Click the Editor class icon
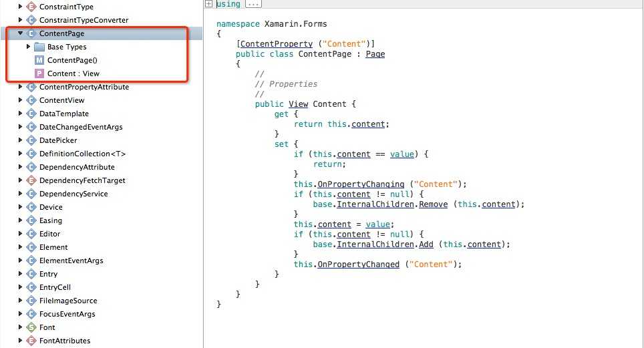 [x=31, y=234]
